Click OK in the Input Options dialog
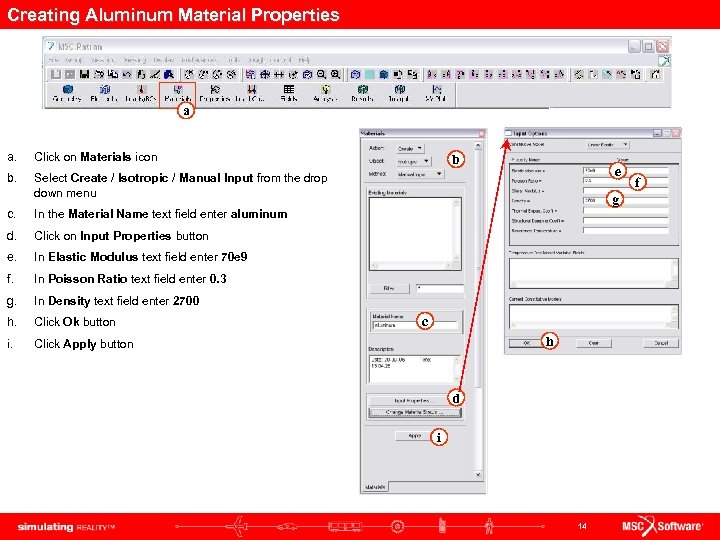Image resolution: width=720 pixels, height=540 pixels. (527, 343)
